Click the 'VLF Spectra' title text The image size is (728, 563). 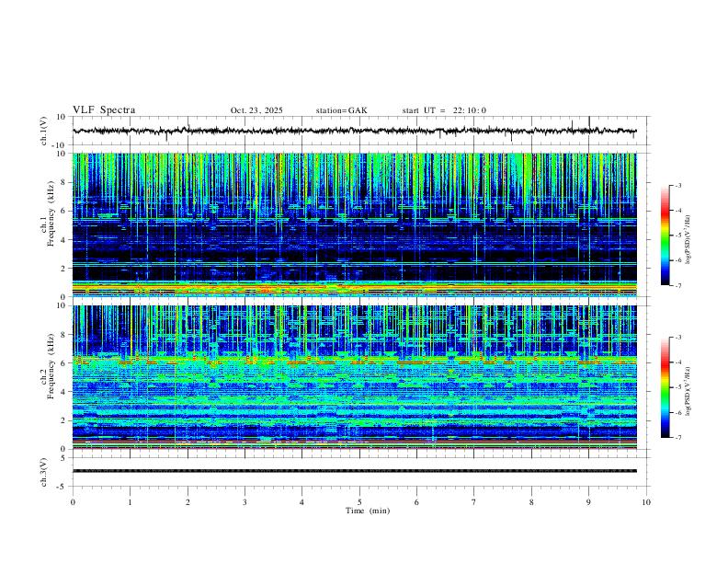[x=104, y=110]
